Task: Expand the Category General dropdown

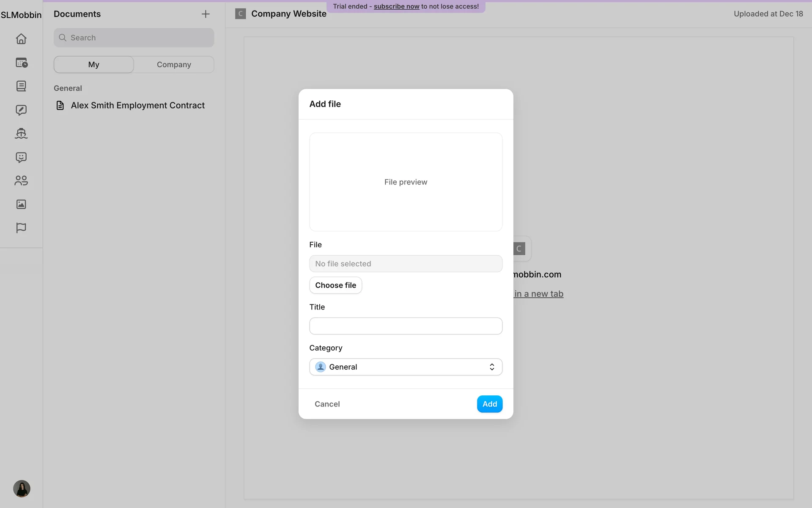Action: click(x=406, y=367)
